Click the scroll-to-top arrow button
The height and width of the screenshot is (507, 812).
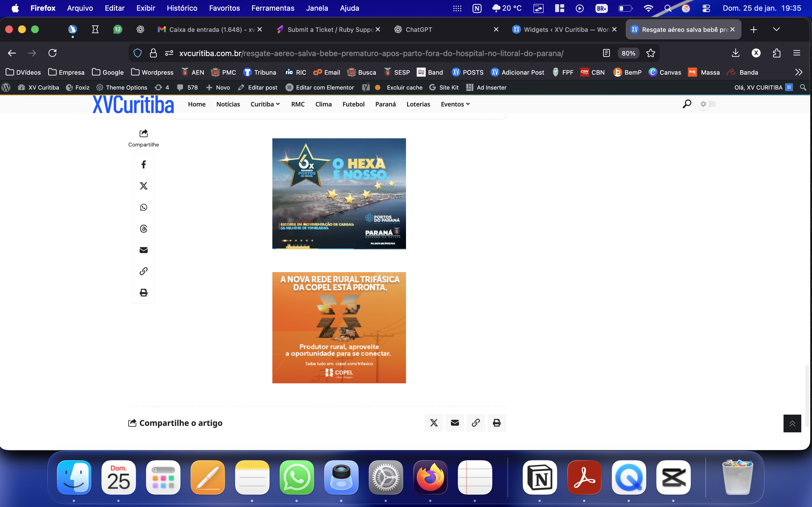tap(792, 424)
